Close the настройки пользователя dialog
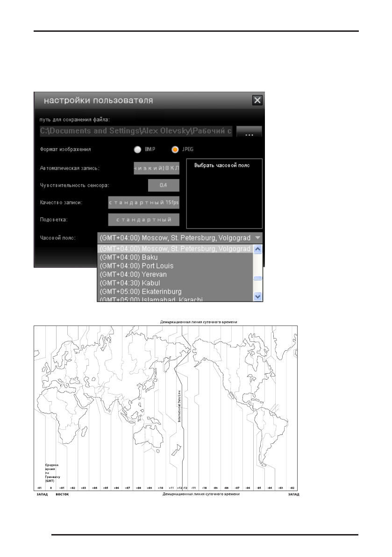Viewport: 392px width, 557px height. 257,100
